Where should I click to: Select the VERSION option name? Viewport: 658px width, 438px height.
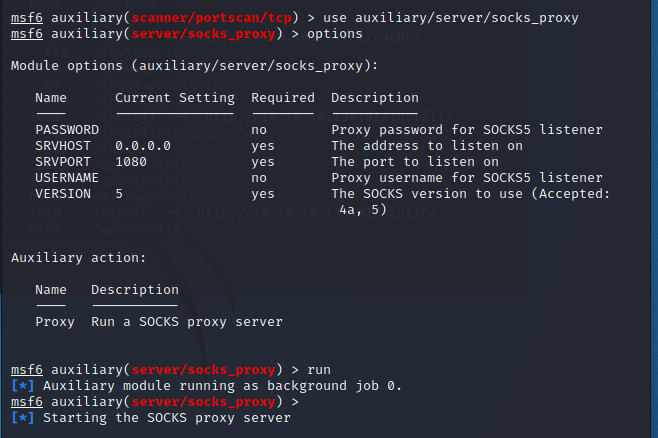[62, 194]
